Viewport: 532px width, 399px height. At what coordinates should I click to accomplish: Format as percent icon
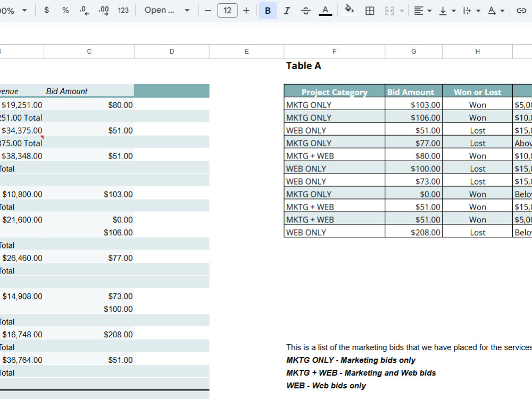point(65,10)
